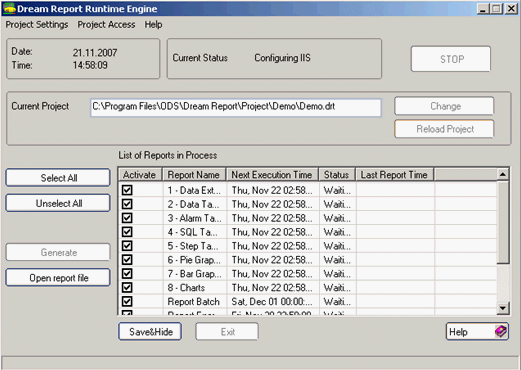Click the Status column header
Screen dimensions: 521x370
pyautogui.click(x=337, y=175)
